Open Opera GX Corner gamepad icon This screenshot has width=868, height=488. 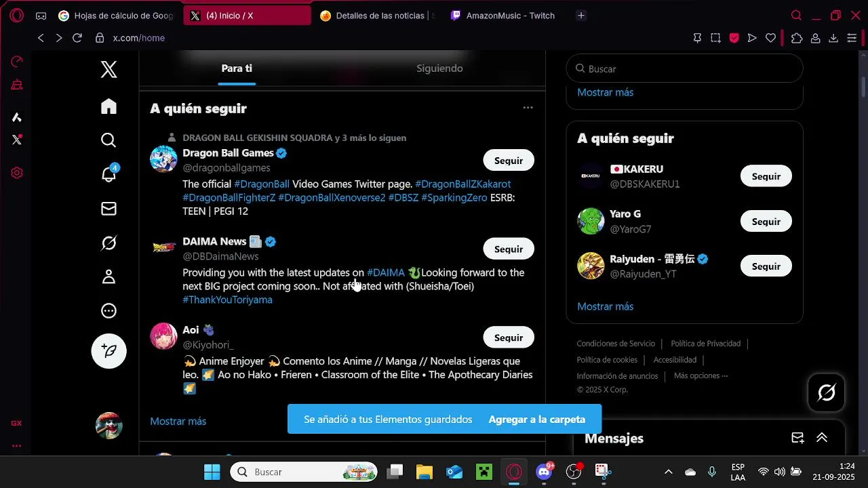41,16
